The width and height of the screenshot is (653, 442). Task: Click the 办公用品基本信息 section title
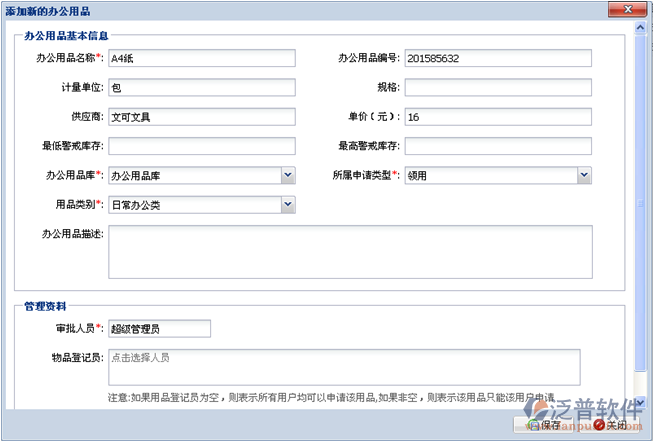[x=66, y=36]
